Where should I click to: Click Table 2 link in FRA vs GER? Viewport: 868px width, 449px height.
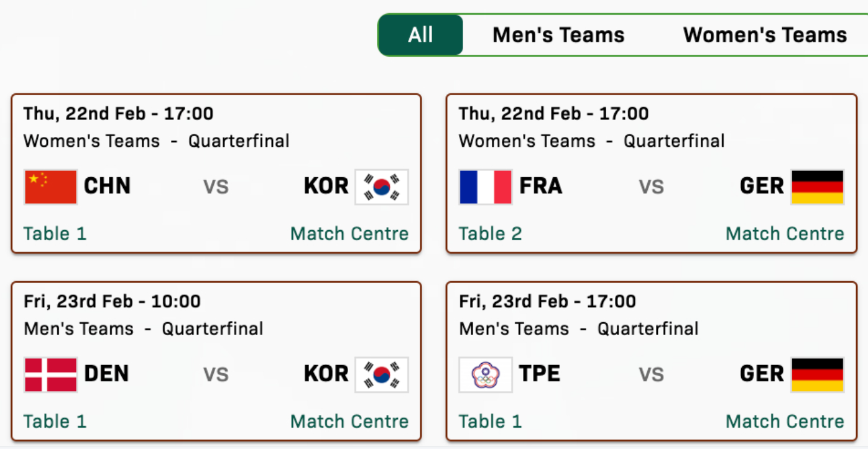point(491,234)
